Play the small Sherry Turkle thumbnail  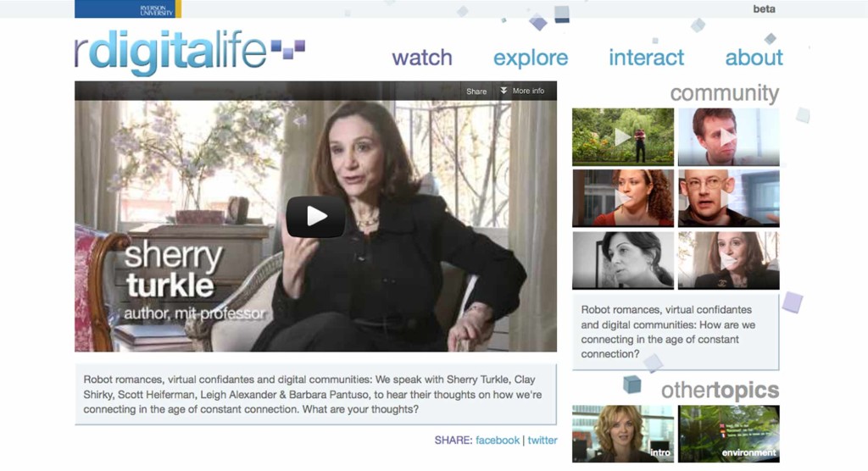728,260
